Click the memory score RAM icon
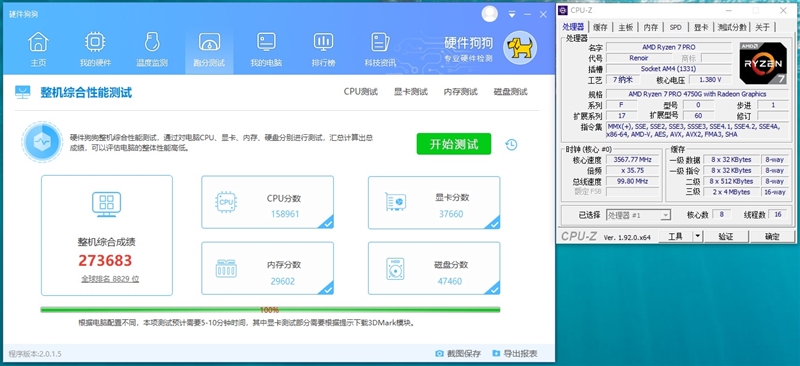The width and height of the screenshot is (800, 366). tap(226, 269)
